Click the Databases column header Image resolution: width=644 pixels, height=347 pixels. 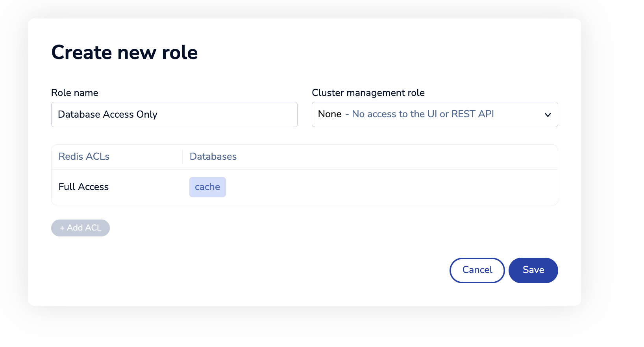click(213, 157)
